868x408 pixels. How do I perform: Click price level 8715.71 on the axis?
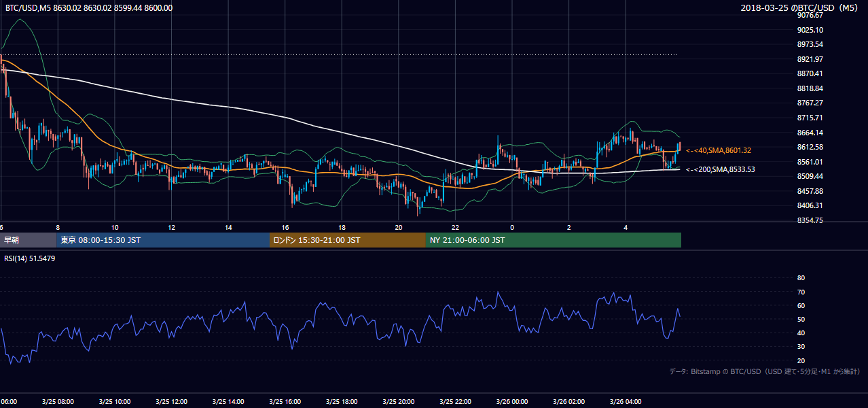pos(810,118)
